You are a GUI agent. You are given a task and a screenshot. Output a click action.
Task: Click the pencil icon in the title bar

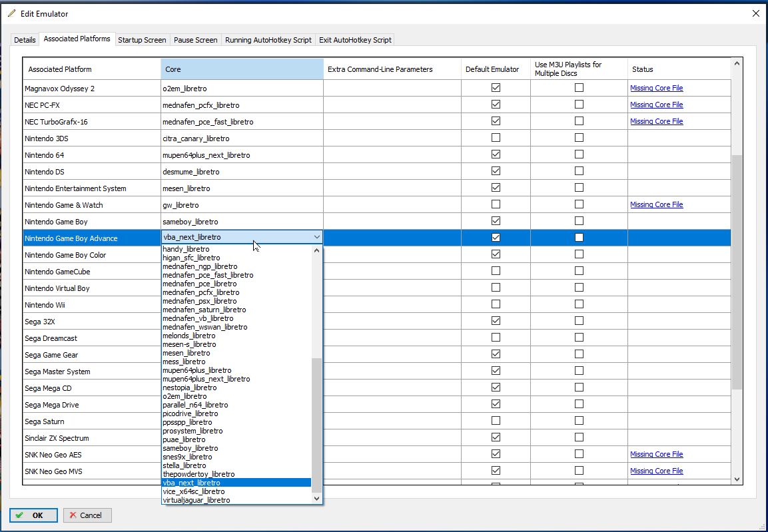click(12, 13)
